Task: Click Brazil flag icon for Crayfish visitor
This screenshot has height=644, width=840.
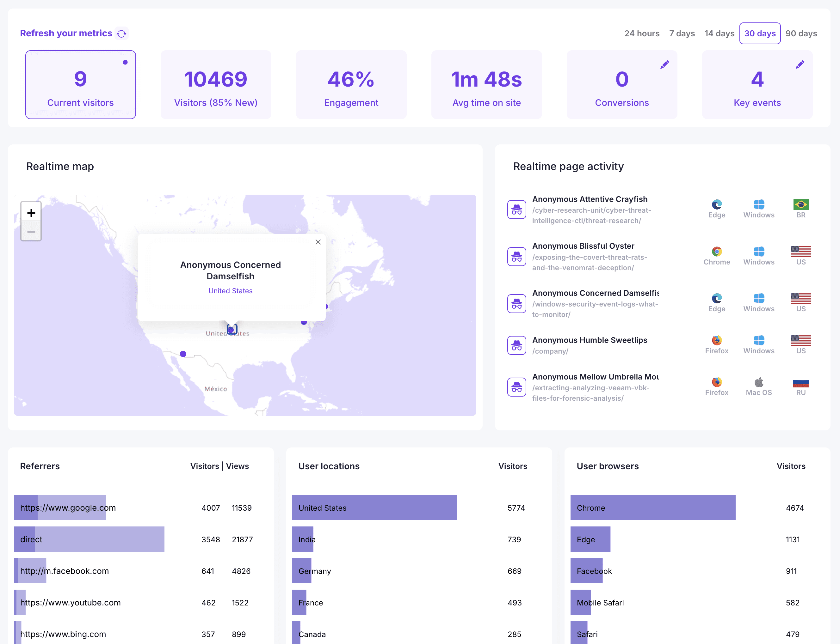Action: [x=801, y=204]
